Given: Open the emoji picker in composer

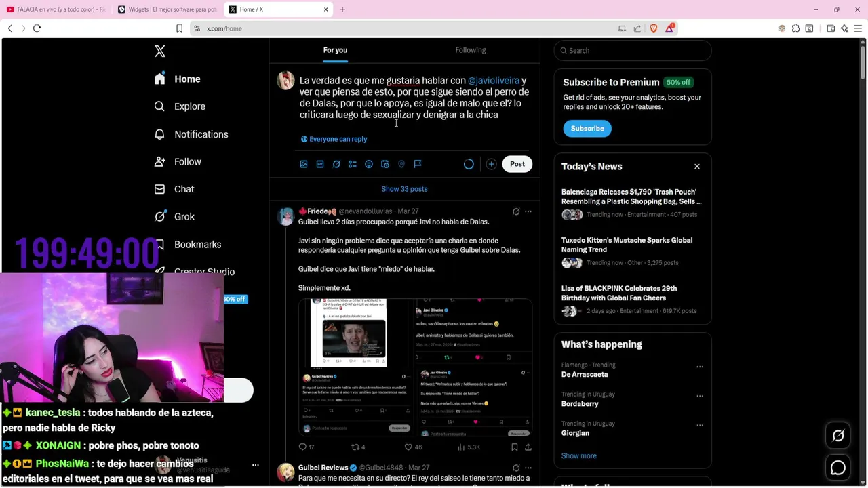Looking at the screenshot, I should (369, 164).
